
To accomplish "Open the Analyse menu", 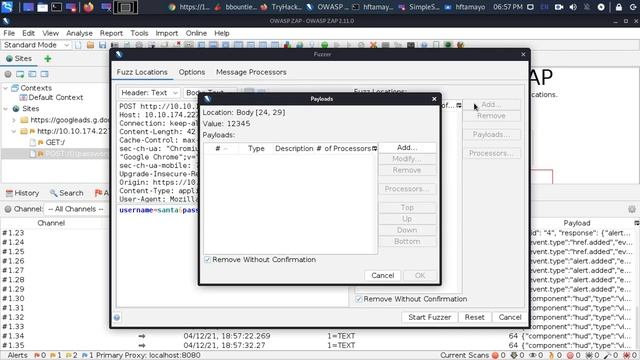I will (79, 33).
